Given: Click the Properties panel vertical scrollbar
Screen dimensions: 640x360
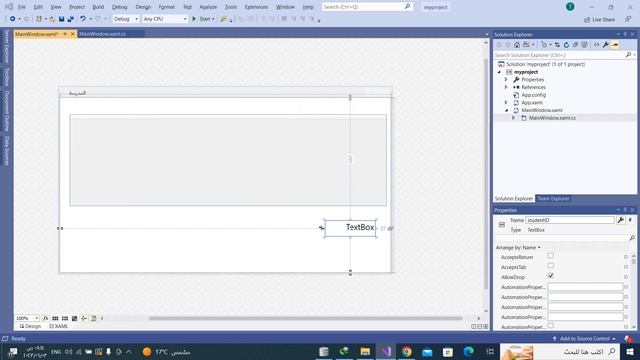Looking at the screenshot, I should 633,260.
